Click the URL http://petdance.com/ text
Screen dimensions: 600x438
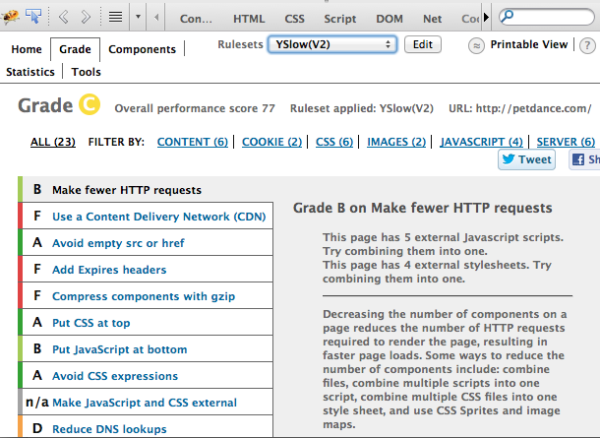tap(520, 109)
